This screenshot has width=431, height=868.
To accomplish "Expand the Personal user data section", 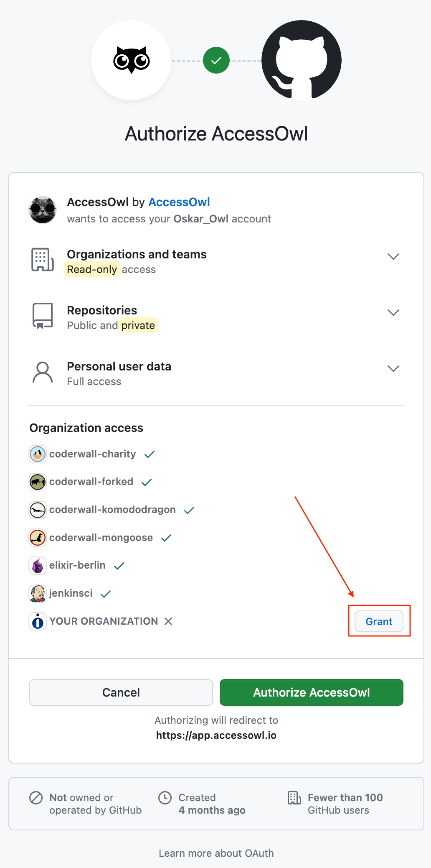I will pyautogui.click(x=393, y=368).
